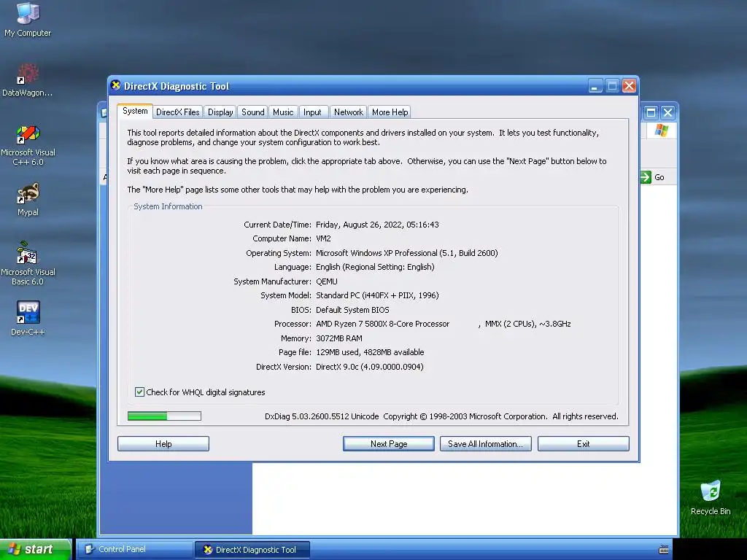Click the Operating System value text
The height and width of the screenshot is (560, 747).
(x=407, y=253)
